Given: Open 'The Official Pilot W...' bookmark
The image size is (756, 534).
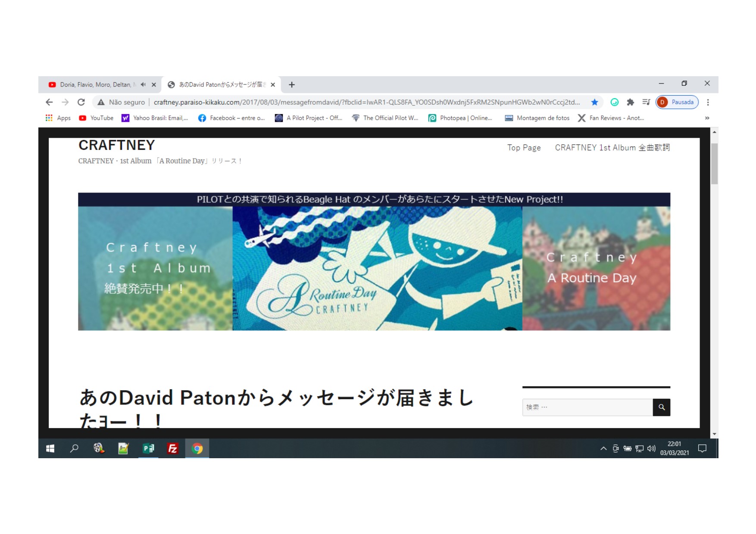Looking at the screenshot, I should point(385,118).
